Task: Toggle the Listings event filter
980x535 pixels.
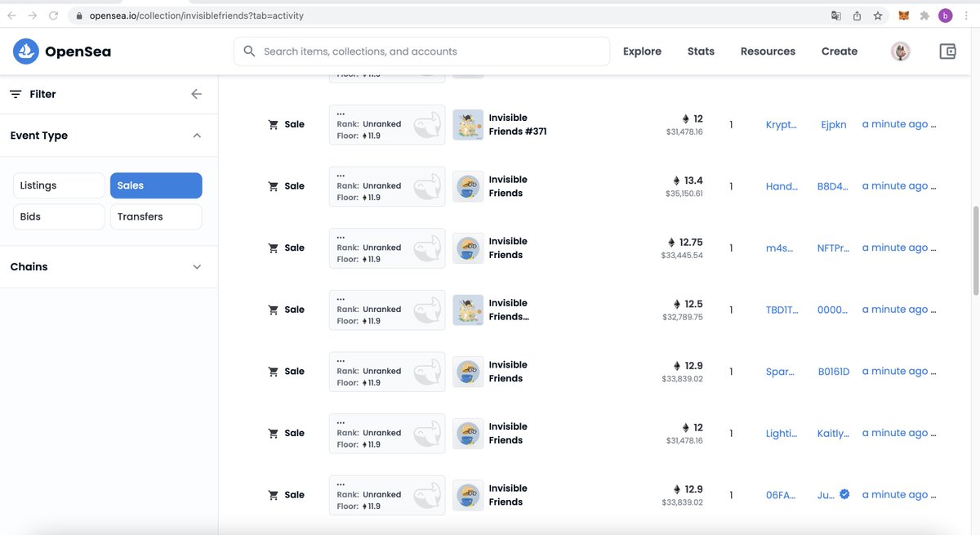Action: 59,185
